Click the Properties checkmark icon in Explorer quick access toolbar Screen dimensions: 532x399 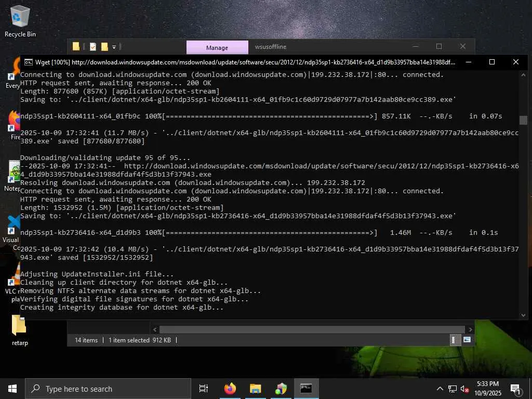[93, 47]
